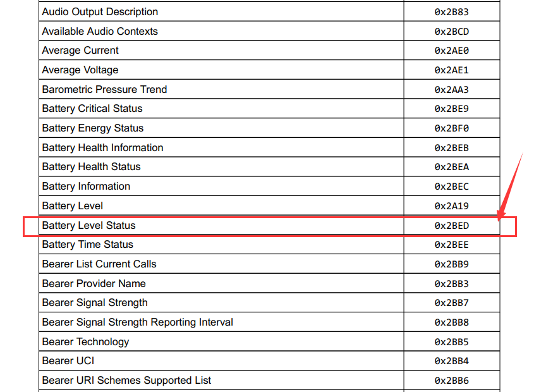Select 'Average Current' text
The height and width of the screenshot is (392, 534).
pos(80,51)
